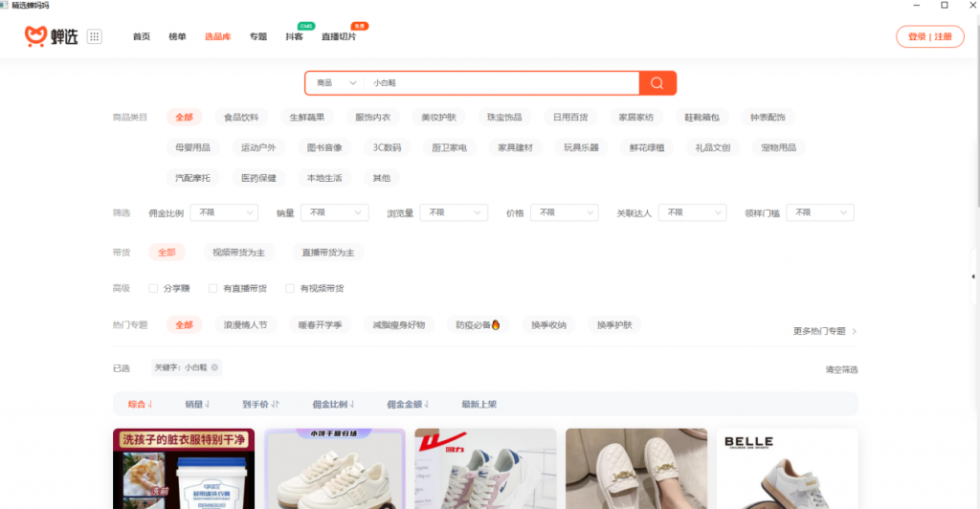Open the 选品库 tab
The image size is (980, 509).
coord(217,36)
